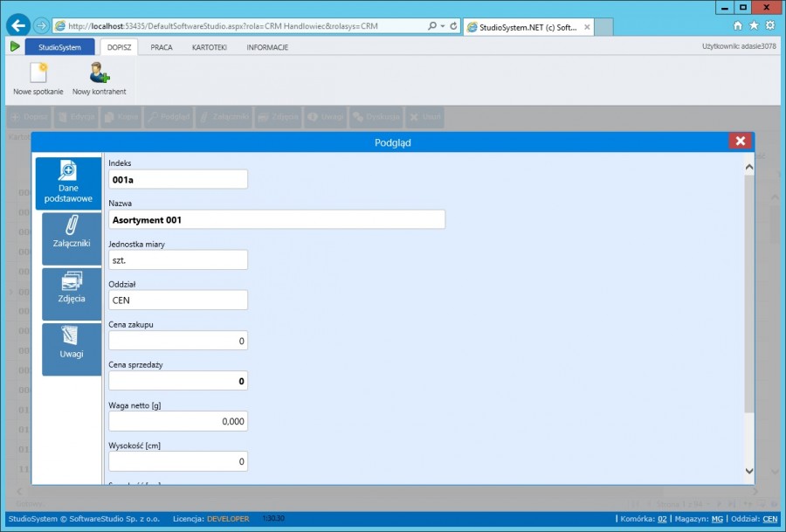
Task: Click the Komórka 02 link
Action: [x=662, y=519]
